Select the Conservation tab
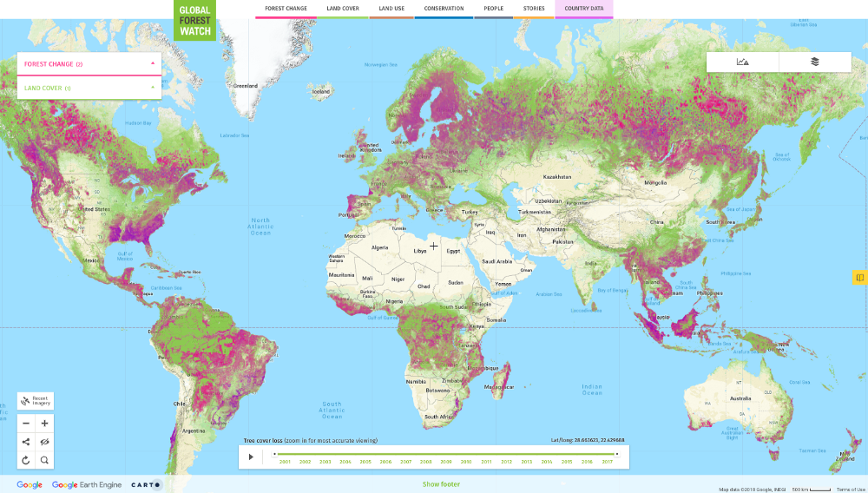This screenshot has height=493, width=868. pos(444,9)
